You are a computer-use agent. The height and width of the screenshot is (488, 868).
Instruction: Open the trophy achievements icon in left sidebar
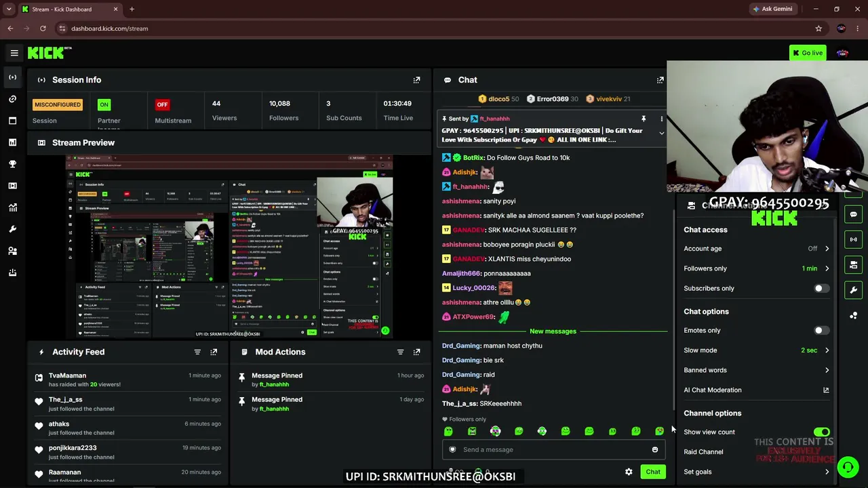coord(13,164)
